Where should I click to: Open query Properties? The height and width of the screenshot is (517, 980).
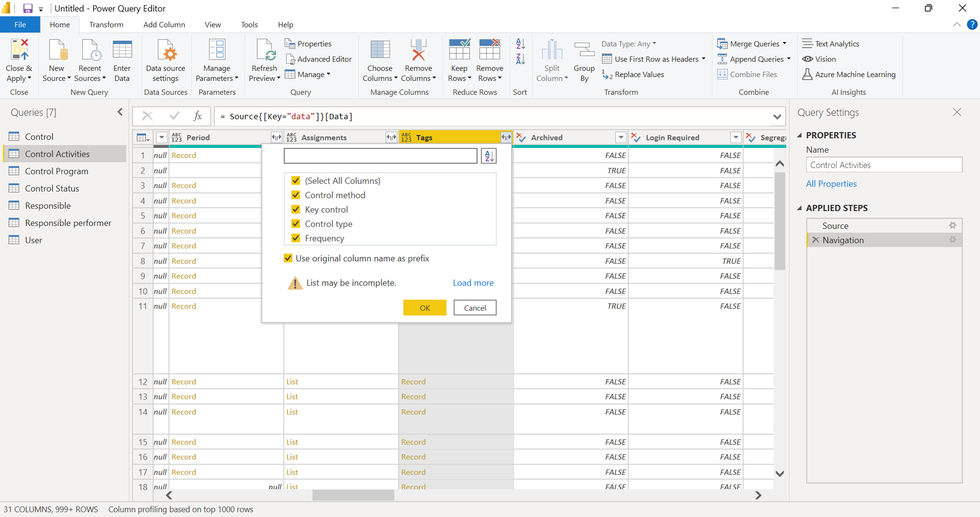[x=308, y=44]
